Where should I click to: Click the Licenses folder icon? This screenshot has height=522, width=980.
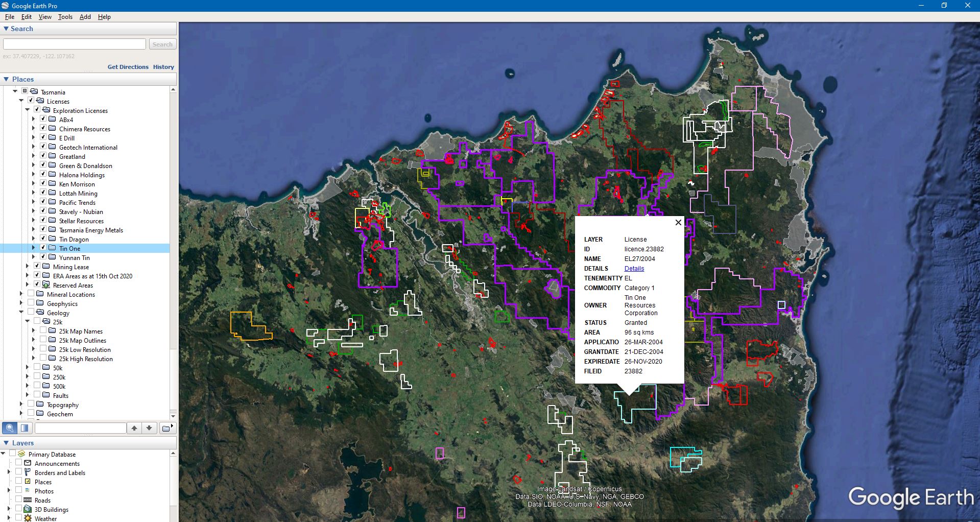tap(40, 101)
